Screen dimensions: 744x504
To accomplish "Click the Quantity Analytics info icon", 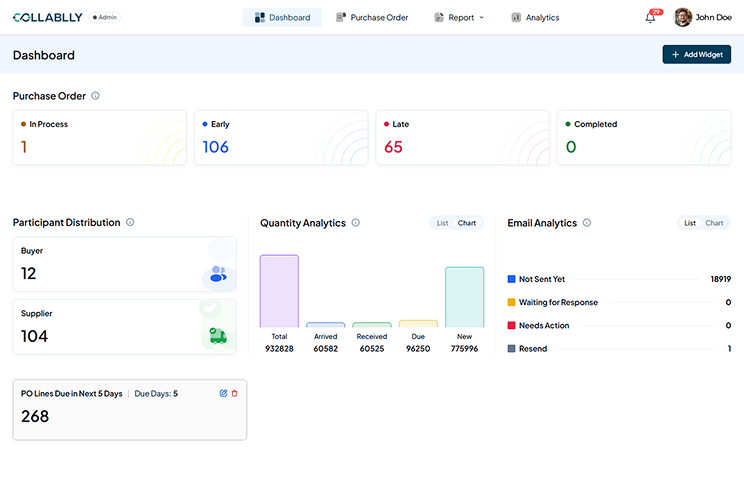I will tap(355, 223).
